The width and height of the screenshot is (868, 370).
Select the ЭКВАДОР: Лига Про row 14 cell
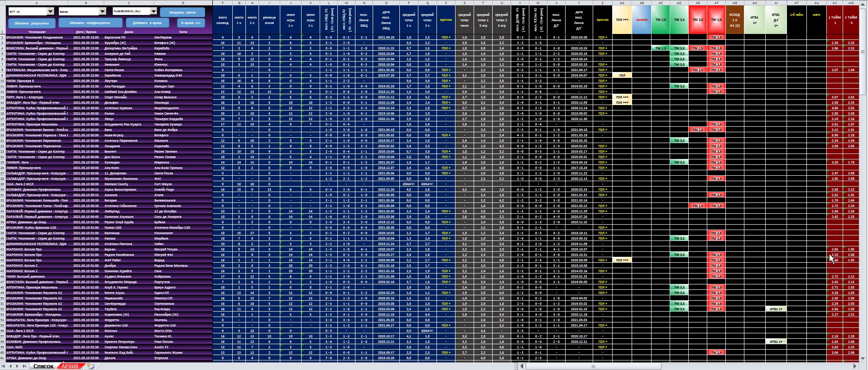point(37,102)
